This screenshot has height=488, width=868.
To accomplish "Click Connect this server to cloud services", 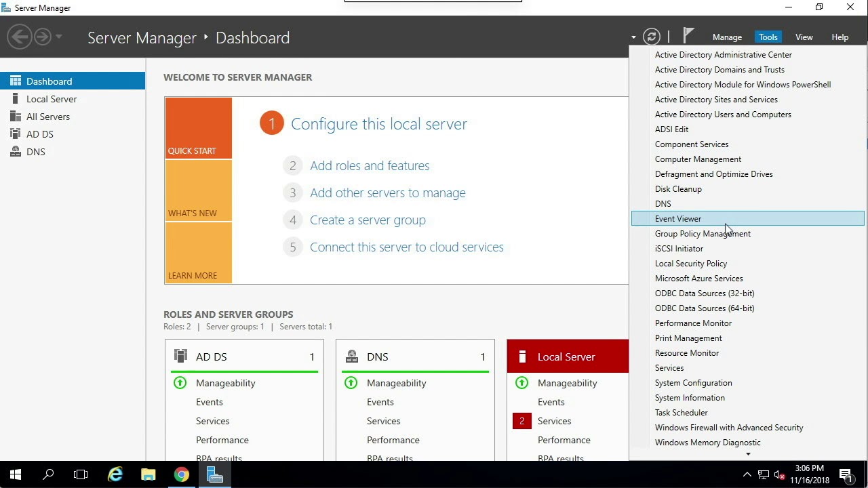I will tap(406, 247).
